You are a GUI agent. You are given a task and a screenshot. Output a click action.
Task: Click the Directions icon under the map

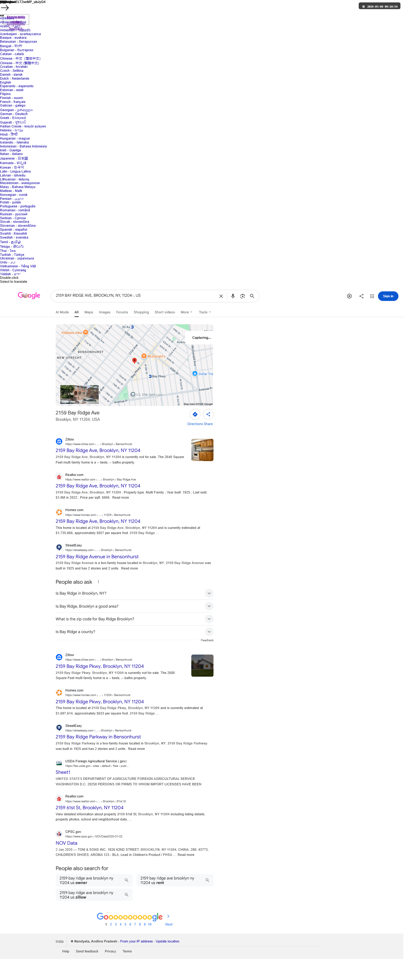[195, 414]
